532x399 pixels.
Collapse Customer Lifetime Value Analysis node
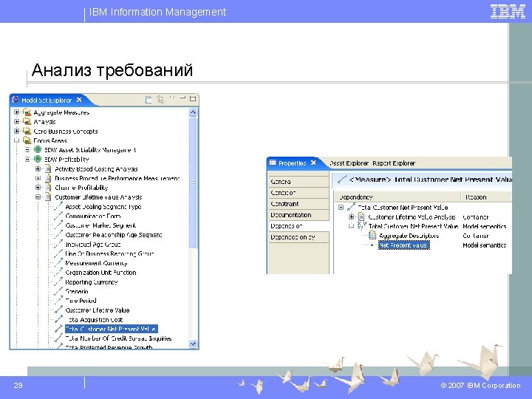pyautogui.click(x=38, y=197)
